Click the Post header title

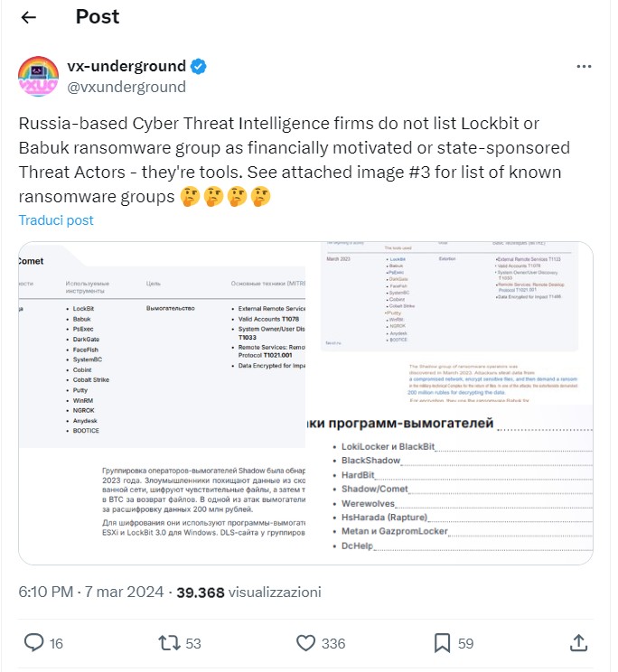click(x=98, y=16)
